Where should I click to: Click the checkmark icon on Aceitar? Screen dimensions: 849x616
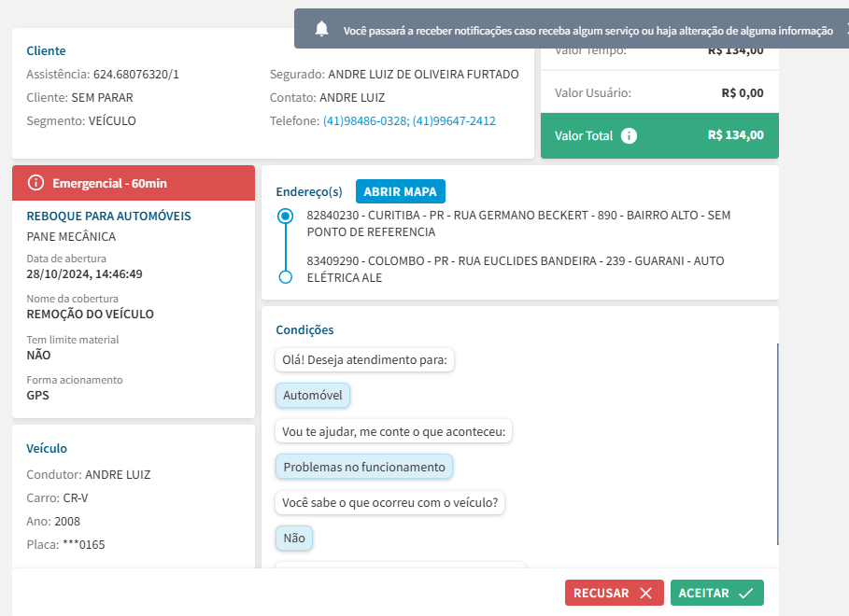tap(746, 594)
